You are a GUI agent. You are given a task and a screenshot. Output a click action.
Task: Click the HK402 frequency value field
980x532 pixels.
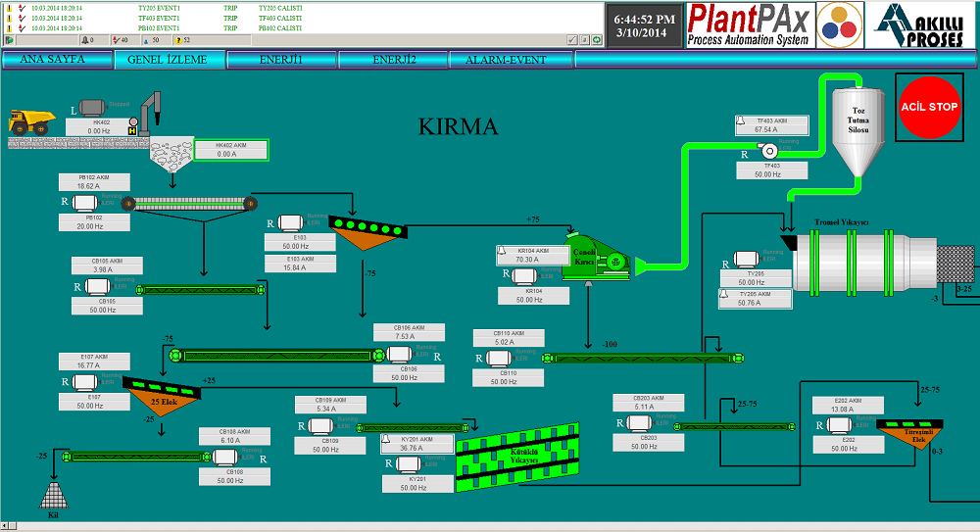point(99,131)
